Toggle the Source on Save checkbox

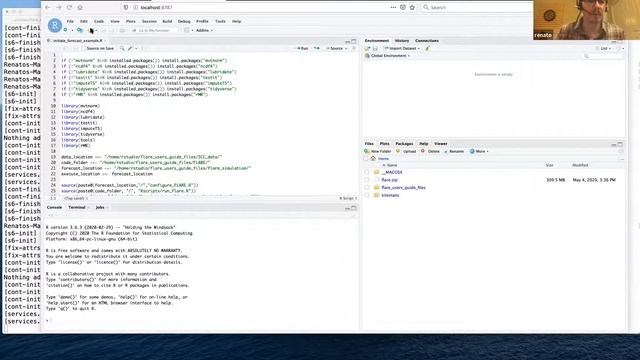coord(83,49)
